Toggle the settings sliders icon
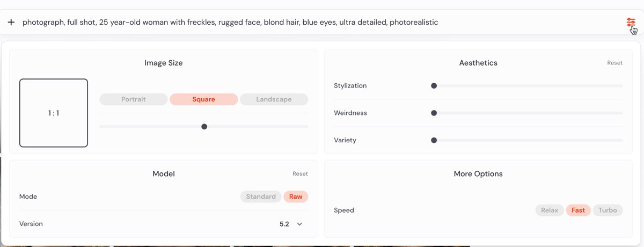Screen dimensions: 644x247 [x=631, y=23]
